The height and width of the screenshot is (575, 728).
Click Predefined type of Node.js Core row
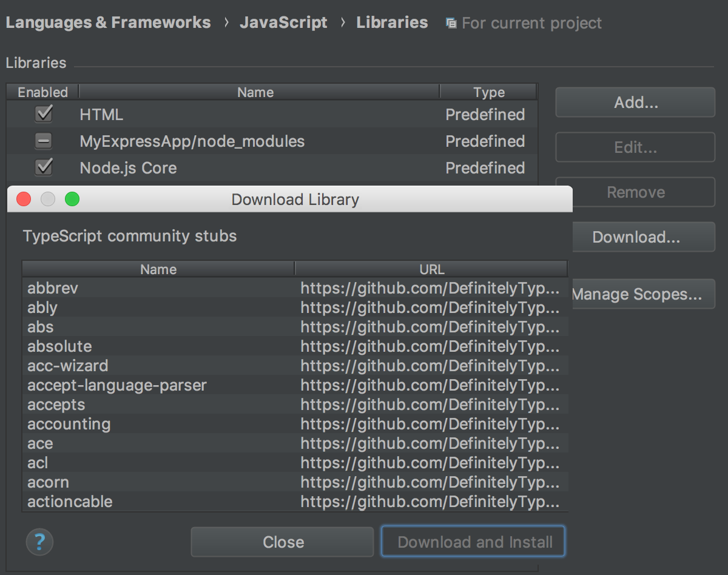pyautogui.click(x=485, y=168)
